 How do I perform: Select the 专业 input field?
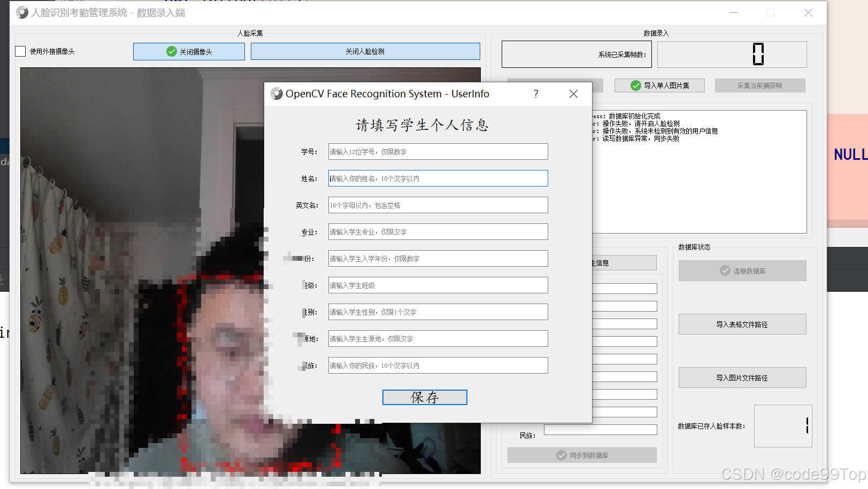(x=437, y=231)
